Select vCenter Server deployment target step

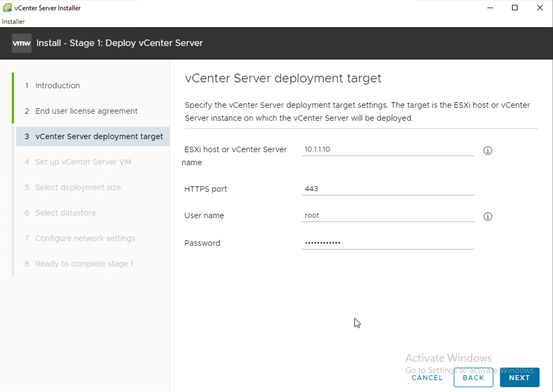click(99, 136)
